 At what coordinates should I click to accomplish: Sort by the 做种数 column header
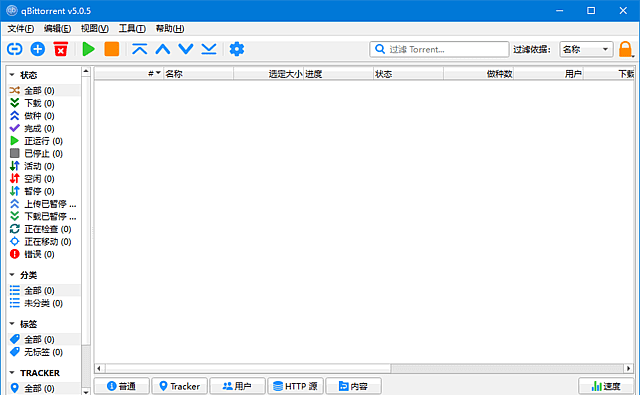click(x=478, y=74)
